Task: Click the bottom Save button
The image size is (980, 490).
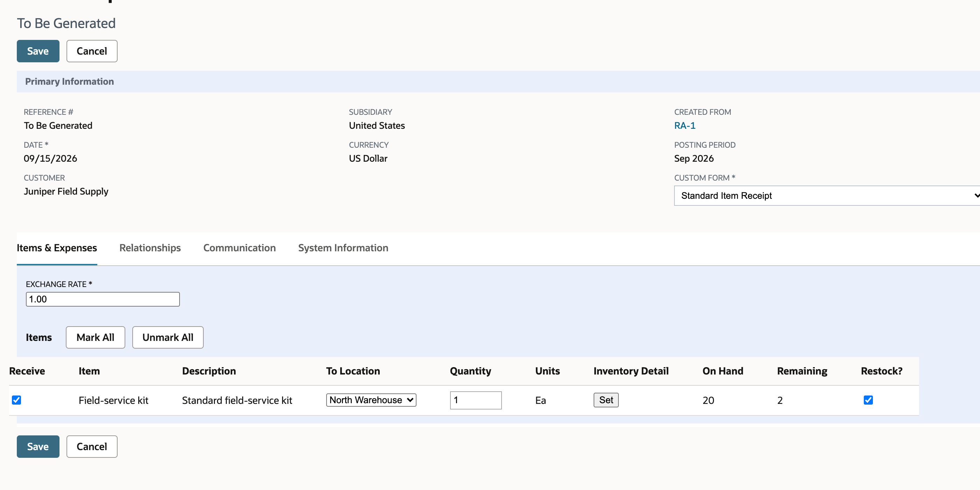Action: (x=38, y=446)
